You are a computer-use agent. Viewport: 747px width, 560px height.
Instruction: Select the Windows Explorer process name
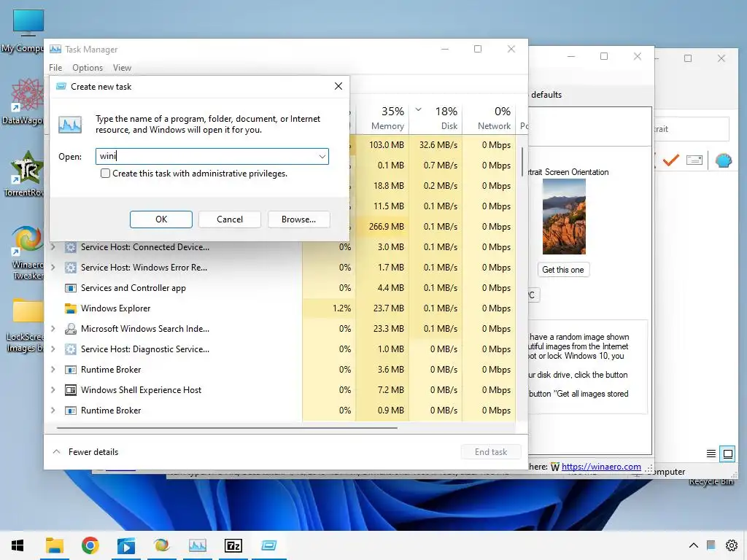tap(115, 308)
